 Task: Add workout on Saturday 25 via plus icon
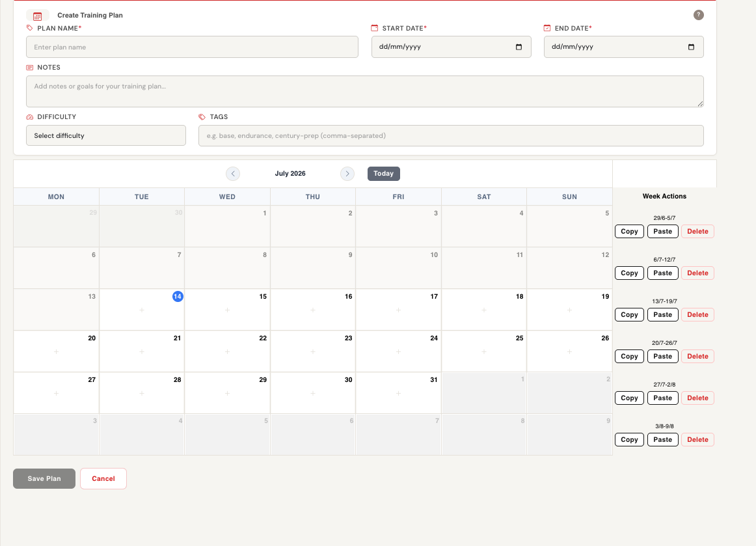[483, 351]
